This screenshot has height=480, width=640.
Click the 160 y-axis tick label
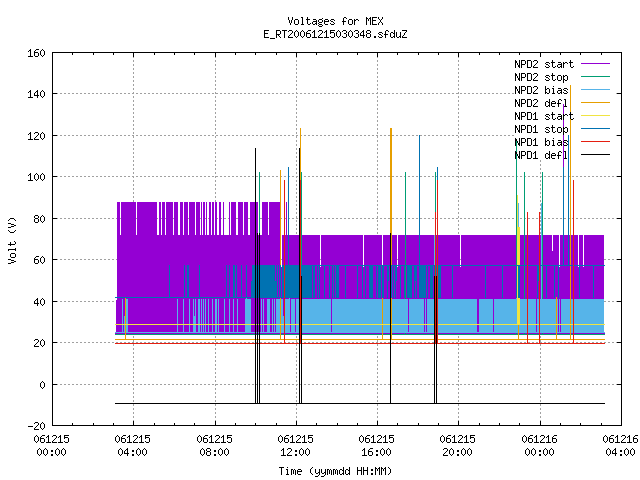pyautogui.click(x=36, y=53)
